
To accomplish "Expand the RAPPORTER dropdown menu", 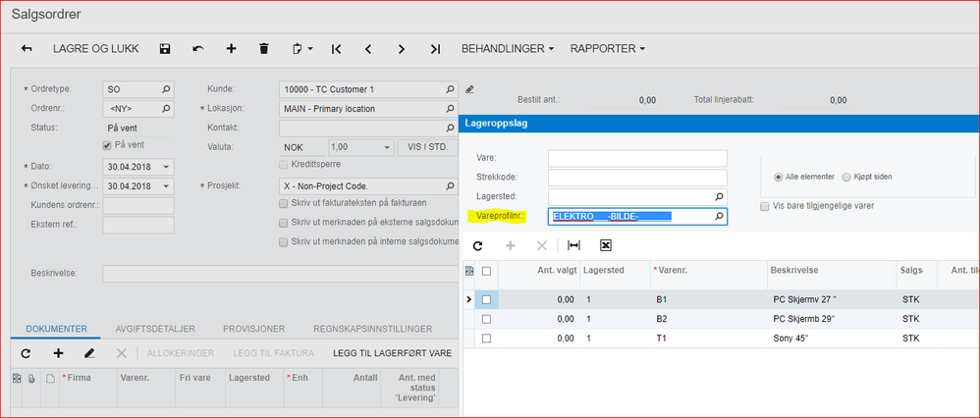I will [608, 48].
